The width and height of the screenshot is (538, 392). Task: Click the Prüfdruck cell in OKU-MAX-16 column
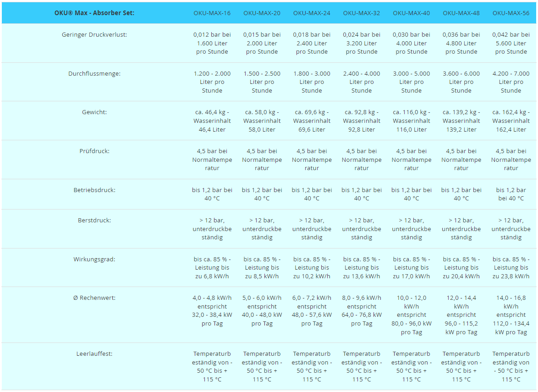click(x=212, y=160)
